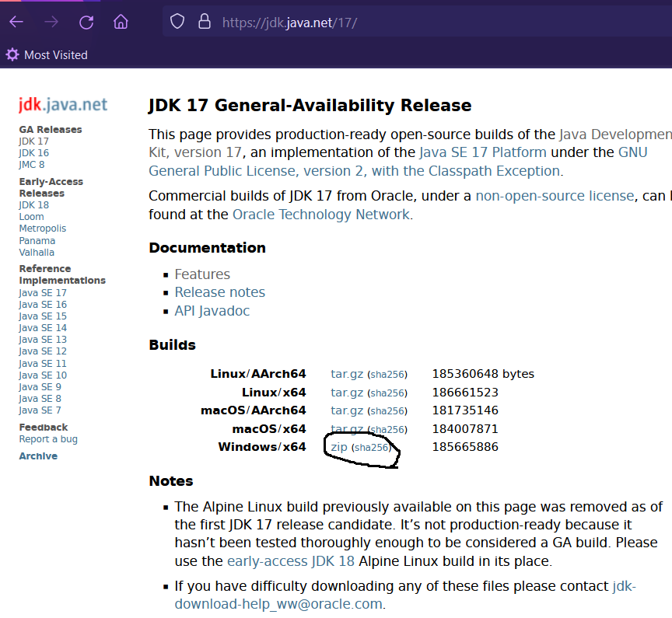Open the JDK 18 early-access release in the sidebar
This screenshot has width=672, height=618.
(34, 205)
